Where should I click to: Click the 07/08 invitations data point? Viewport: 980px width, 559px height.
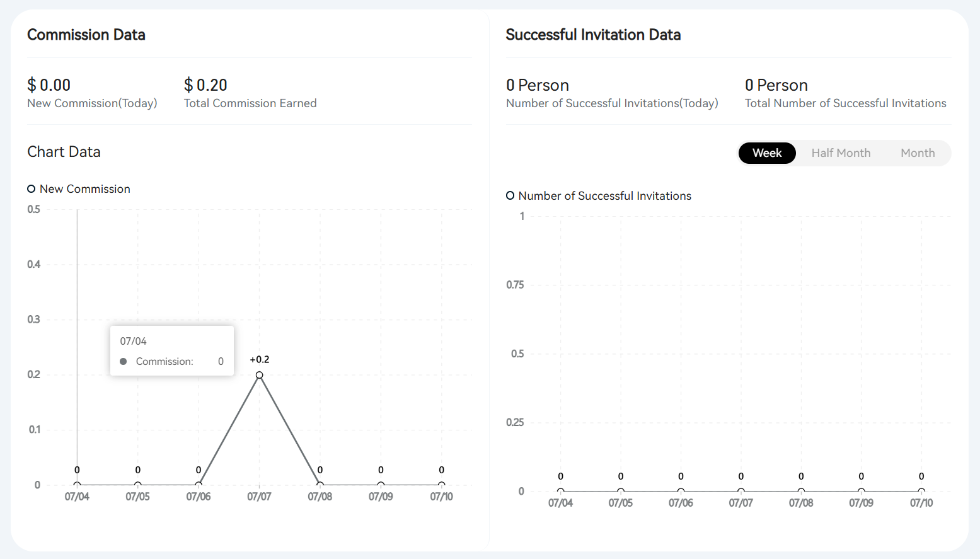click(x=801, y=491)
